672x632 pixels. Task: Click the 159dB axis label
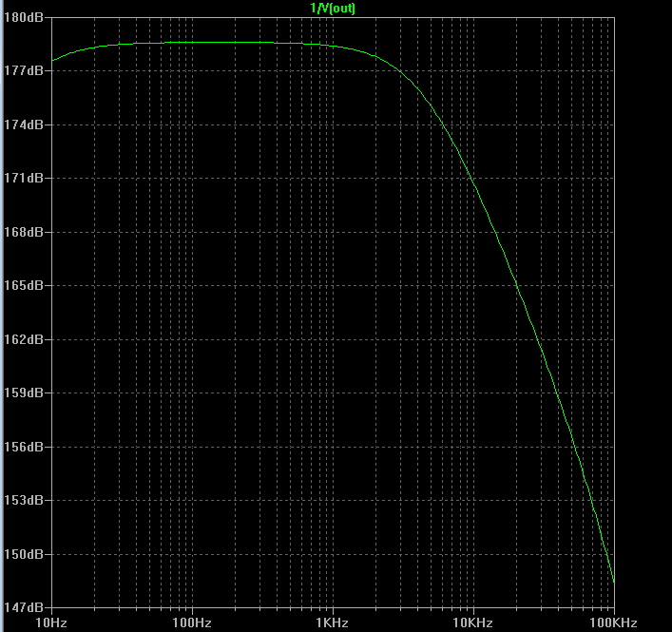tap(24, 393)
